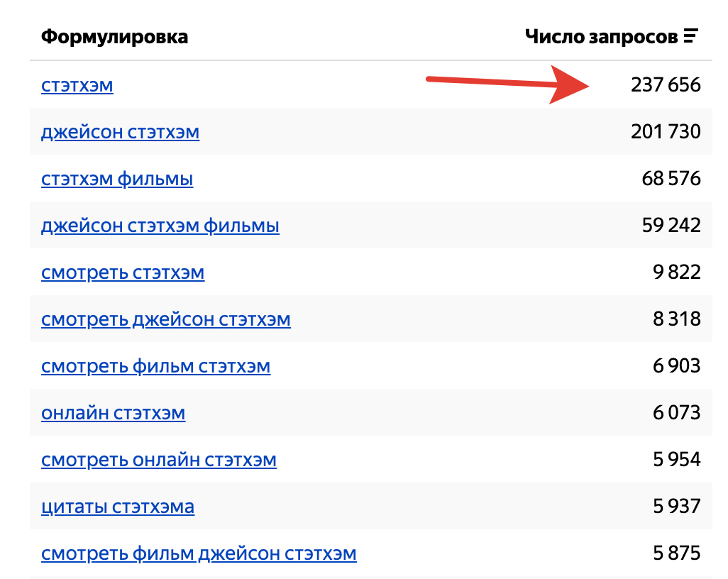Viewport: 728px width, 579px height.
Task: Click the стэтхэм фильмы link
Action: [x=117, y=180]
